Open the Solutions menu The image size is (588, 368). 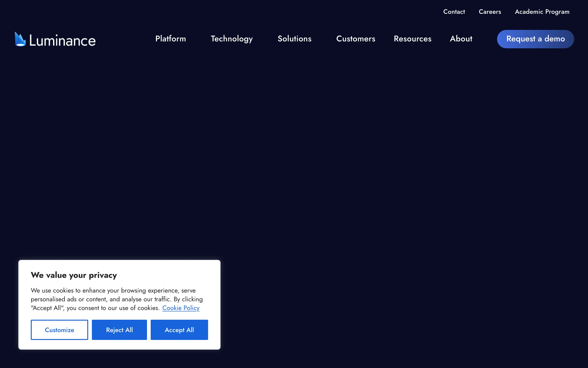click(x=294, y=39)
